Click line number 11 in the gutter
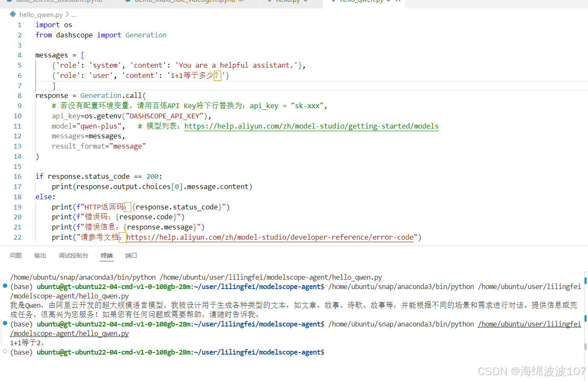 point(17,126)
